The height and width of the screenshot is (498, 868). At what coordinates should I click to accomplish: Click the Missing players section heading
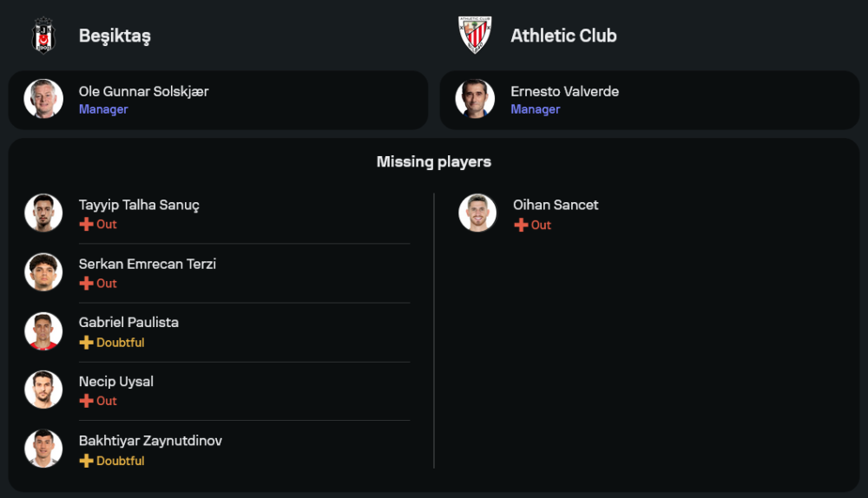pos(434,161)
